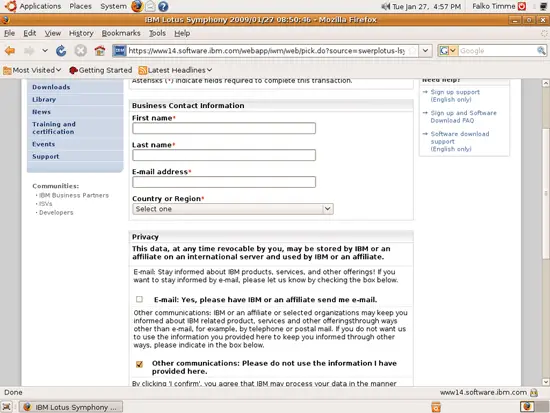
Task: Open the Sign up and Software Download FAQ link
Action: pos(463,116)
